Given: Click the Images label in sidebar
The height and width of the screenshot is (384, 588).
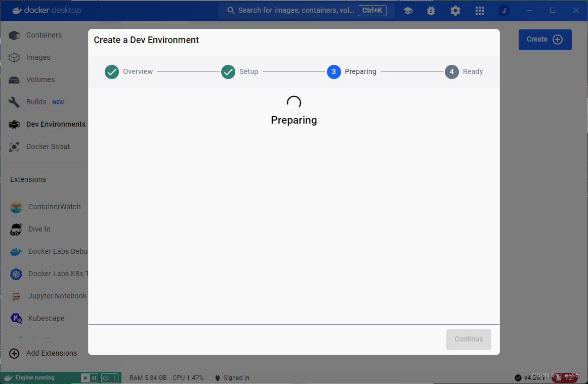Looking at the screenshot, I should pyautogui.click(x=38, y=57).
